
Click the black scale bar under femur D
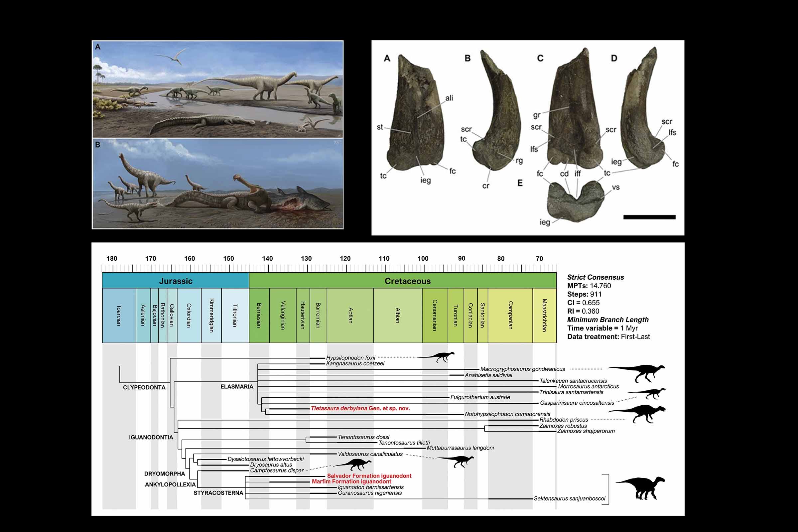[649, 217]
